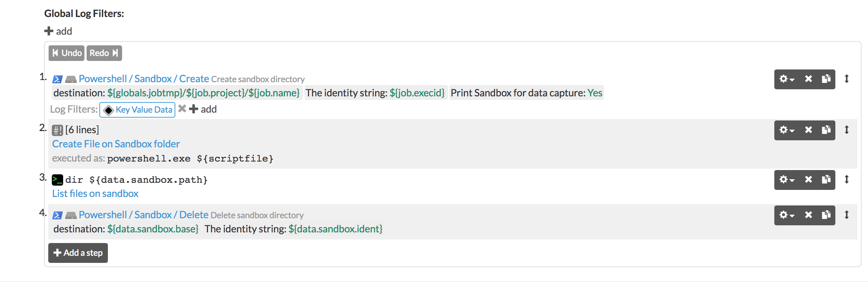Add a step to the workflow
The width and height of the screenshot is (868, 282).
pyautogui.click(x=78, y=253)
